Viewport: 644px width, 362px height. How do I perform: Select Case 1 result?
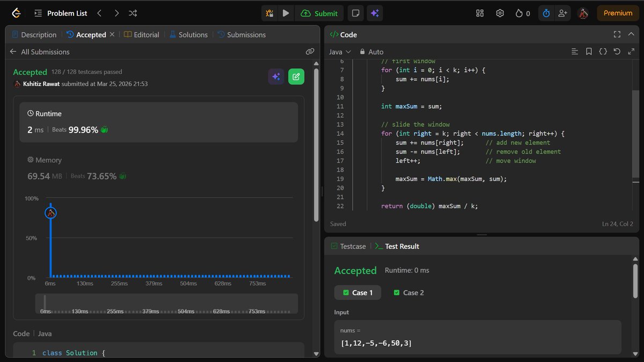(x=357, y=292)
